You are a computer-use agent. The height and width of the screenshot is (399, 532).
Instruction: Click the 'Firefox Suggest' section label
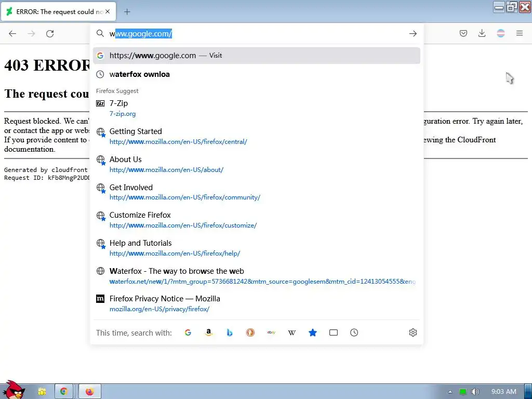point(117,91)
